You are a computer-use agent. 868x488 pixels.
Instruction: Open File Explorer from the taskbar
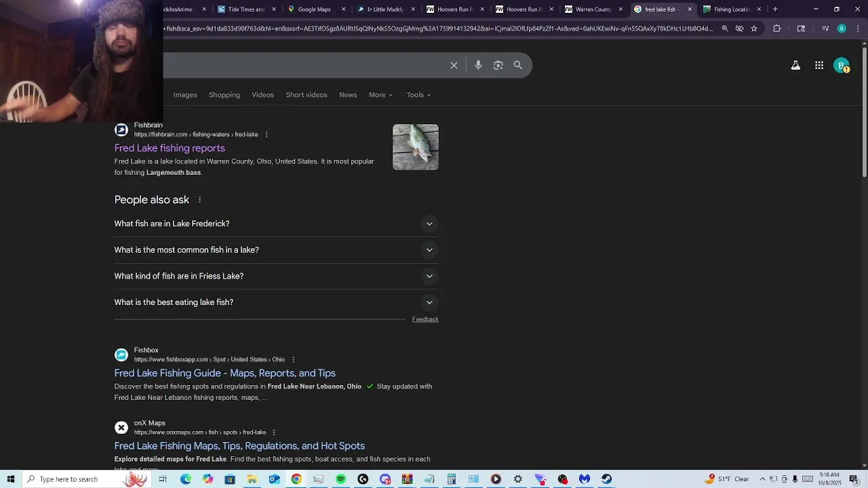pos(252,479)
